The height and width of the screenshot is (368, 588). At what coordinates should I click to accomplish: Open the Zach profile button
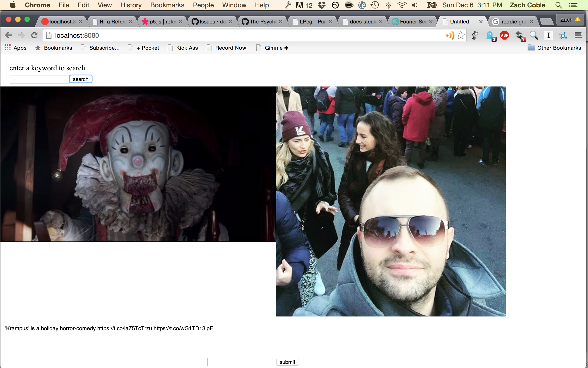(570, 20)
